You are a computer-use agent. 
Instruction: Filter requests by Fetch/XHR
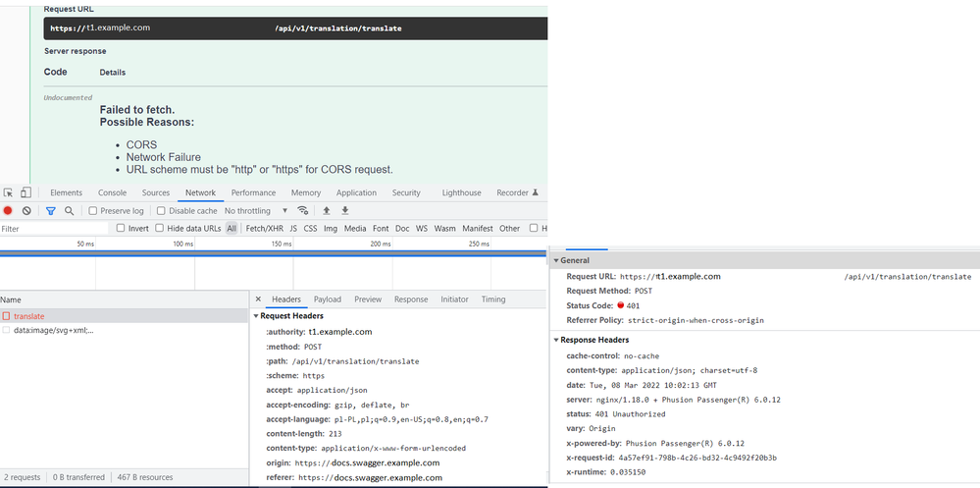pyautogui.click(x=263, y=229)
